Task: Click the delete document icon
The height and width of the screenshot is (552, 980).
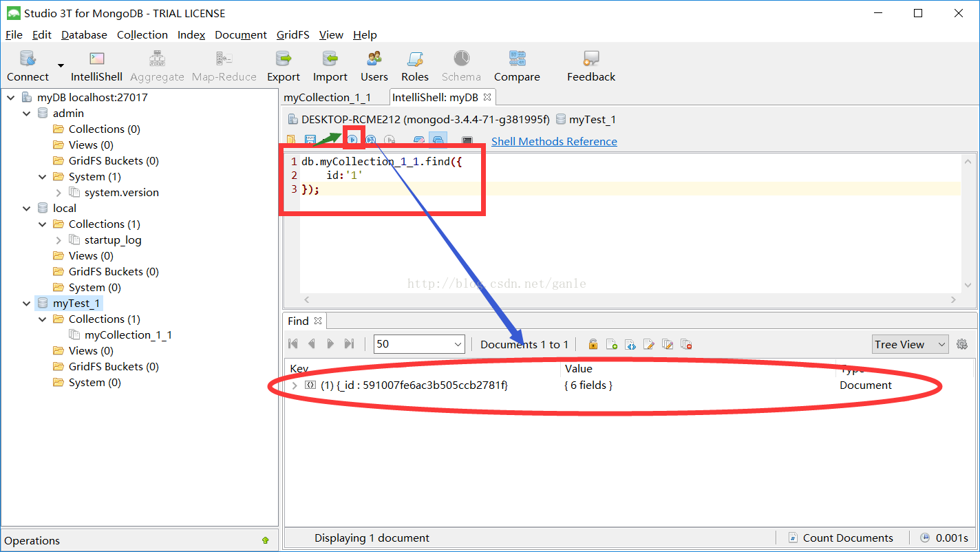Action: coord(685,344)
